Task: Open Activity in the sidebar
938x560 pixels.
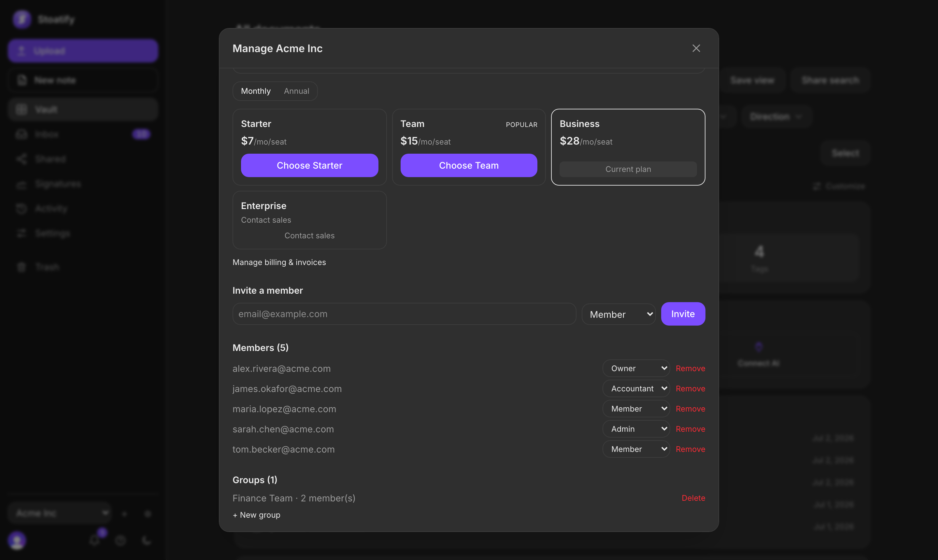Action: 83,209
